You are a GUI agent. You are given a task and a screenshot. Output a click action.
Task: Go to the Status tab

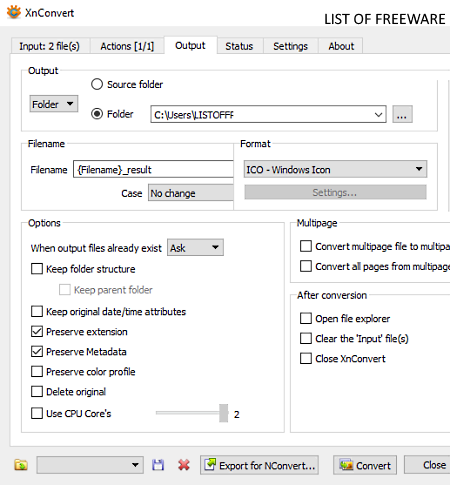(x=239, y=46)
